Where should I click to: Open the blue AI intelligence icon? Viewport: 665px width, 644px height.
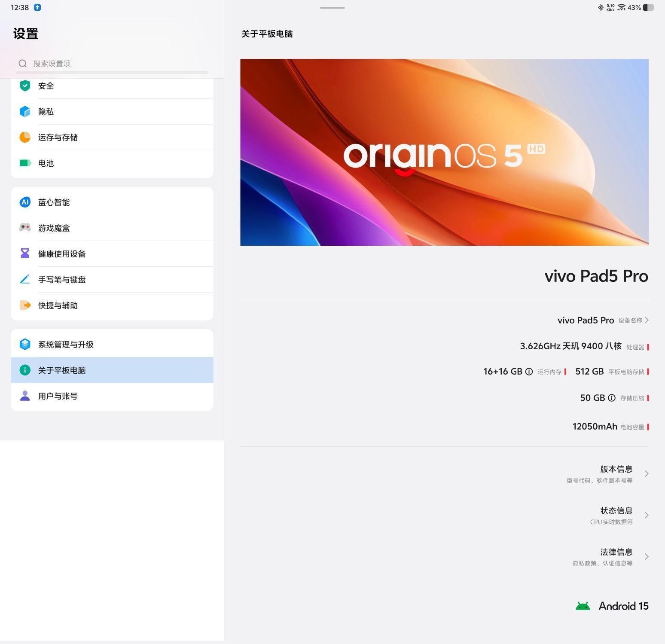[x=25, y=202]
